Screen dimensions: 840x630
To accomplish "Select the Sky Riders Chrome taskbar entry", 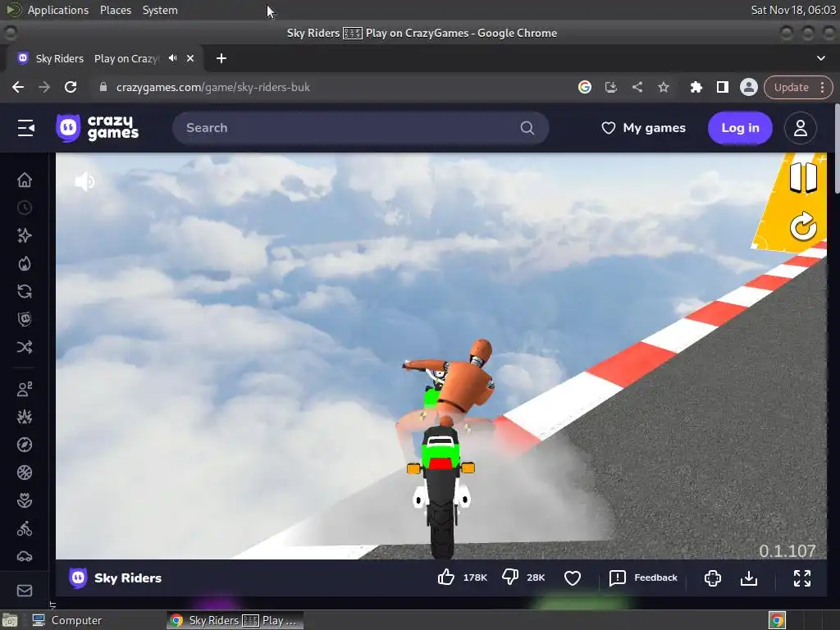I will (x=235, y=620).
